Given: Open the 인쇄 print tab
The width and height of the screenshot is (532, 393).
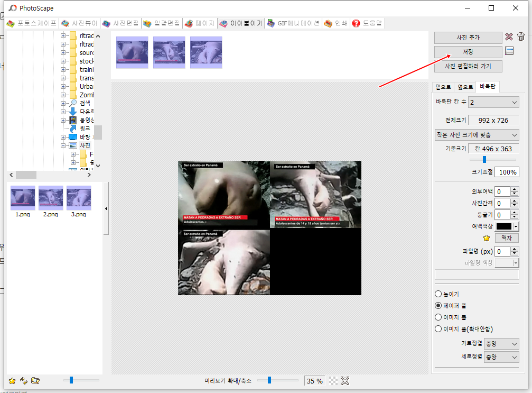Looking at the screenshot, I should coord(335,23).
